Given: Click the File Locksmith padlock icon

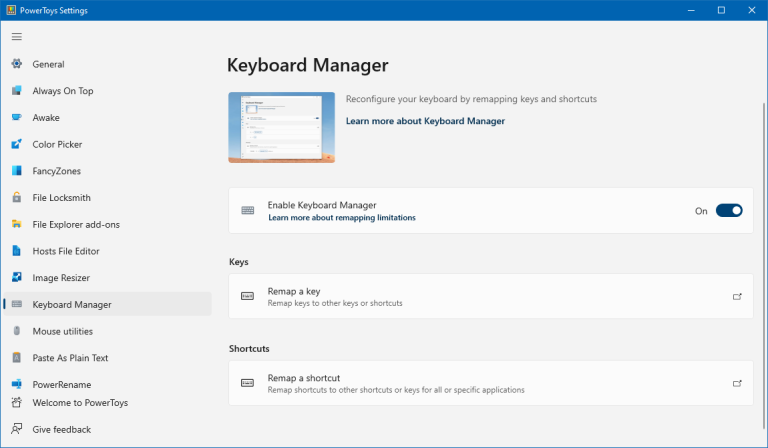Looking at the screenshot, I should click(x=17, y=198).
